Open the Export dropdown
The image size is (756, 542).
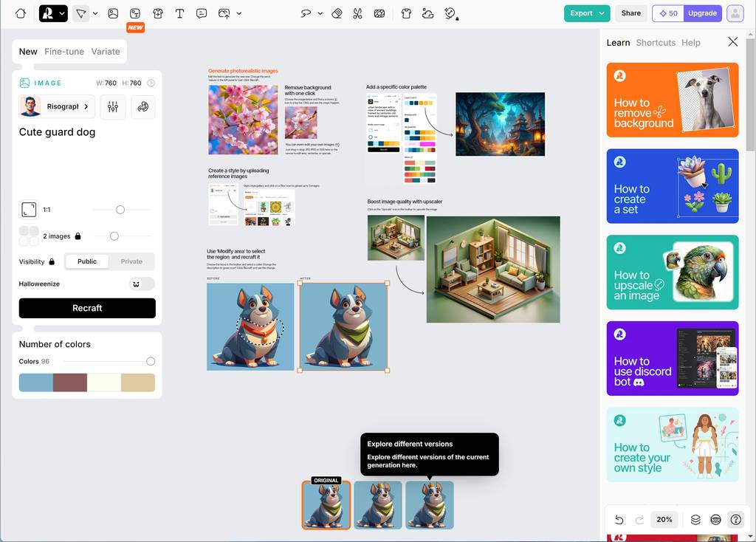[x=588, y=13]
